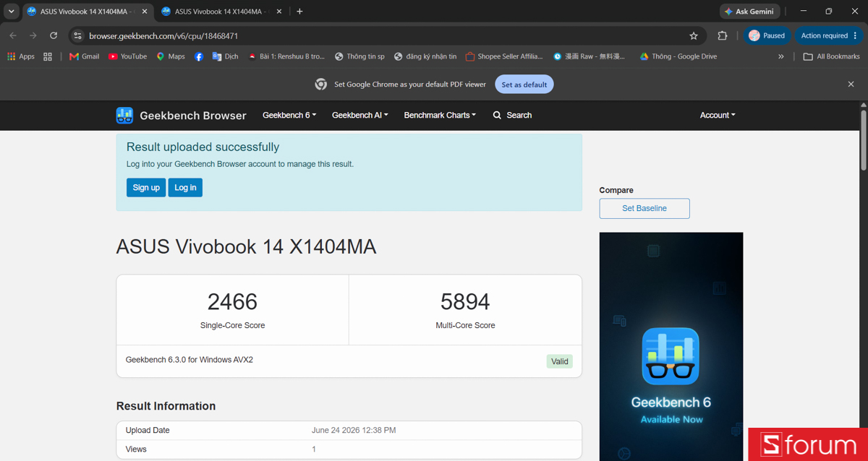Click the Ask Gemini button
Screen dimensions: 868x461
click(749, 12)
